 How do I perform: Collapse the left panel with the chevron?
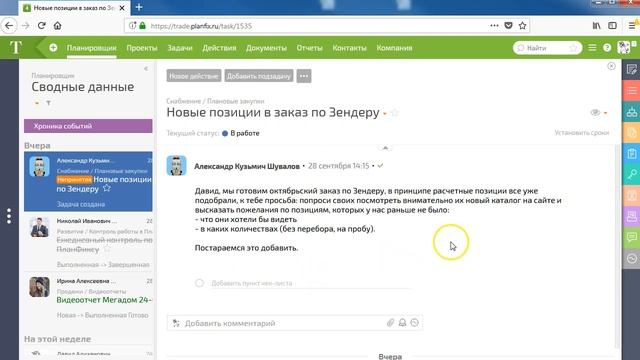146,69
